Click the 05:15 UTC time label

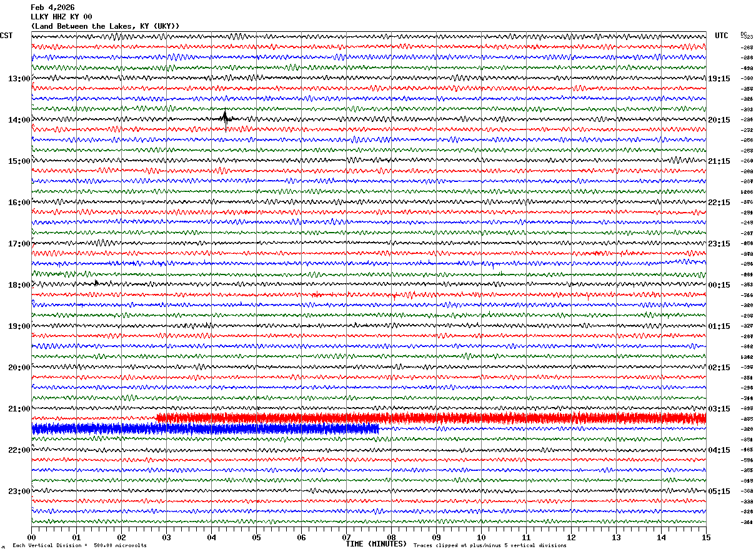[x=719, y=491]
